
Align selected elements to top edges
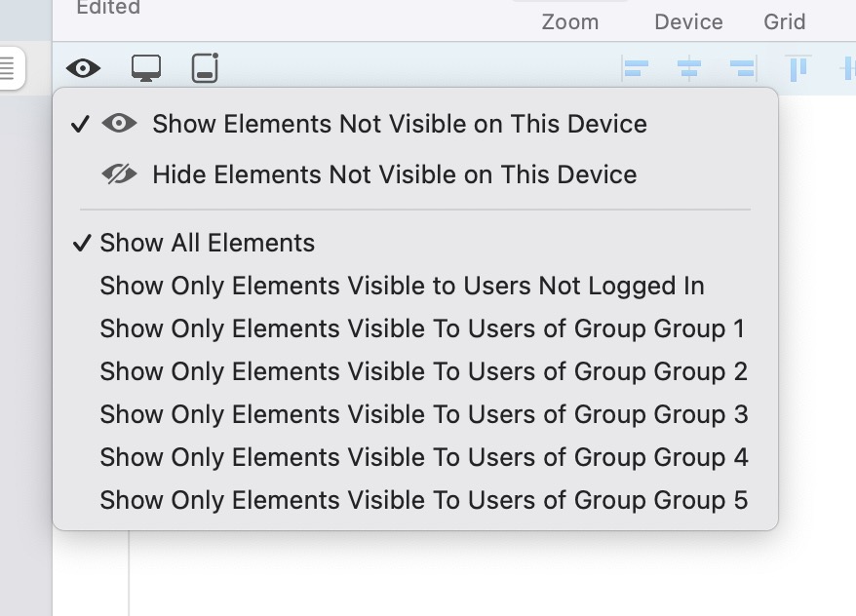pyautogui.click(x=798, y=68)
